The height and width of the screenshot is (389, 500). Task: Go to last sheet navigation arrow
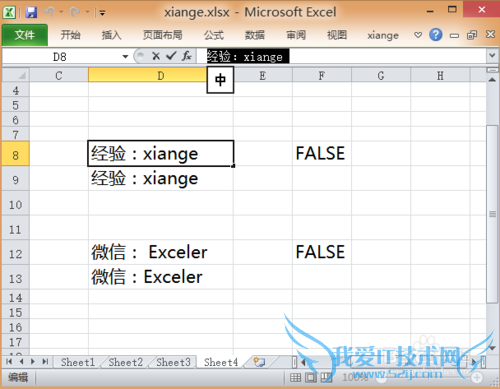pyautogui.click(x=45, y=361)
